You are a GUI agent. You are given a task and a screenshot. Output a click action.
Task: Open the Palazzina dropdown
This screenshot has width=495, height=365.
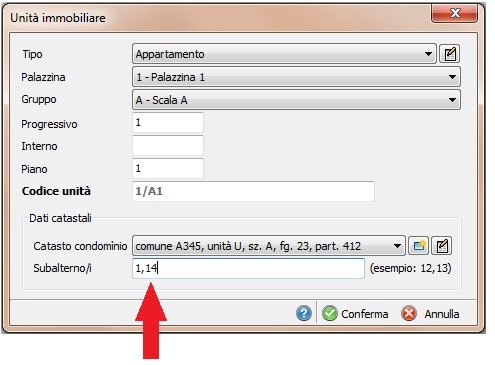[296, 77]
